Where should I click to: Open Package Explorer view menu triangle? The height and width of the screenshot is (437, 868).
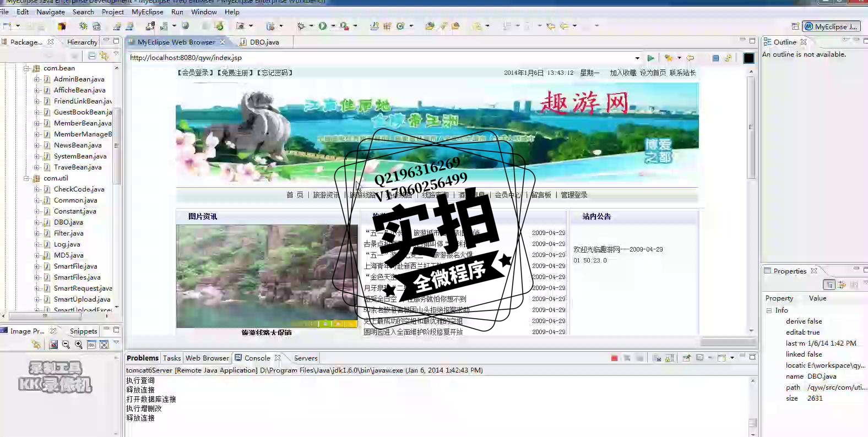[116, 54]
